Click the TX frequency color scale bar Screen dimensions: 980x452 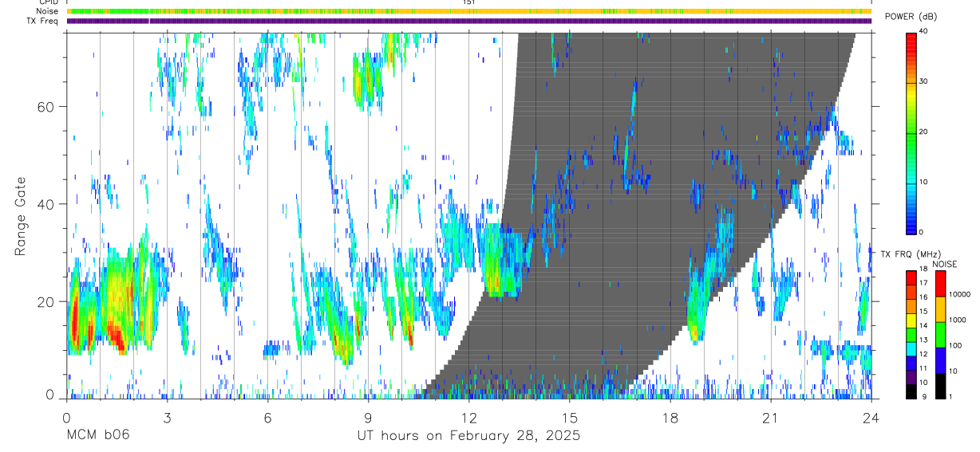[x=911, y=335]
